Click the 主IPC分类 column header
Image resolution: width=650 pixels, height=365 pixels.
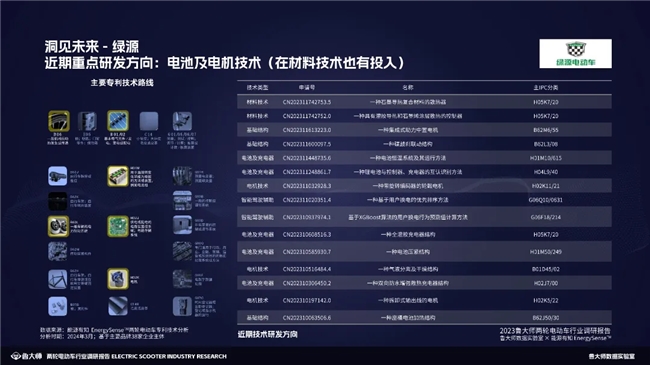[x=546, y=88]
